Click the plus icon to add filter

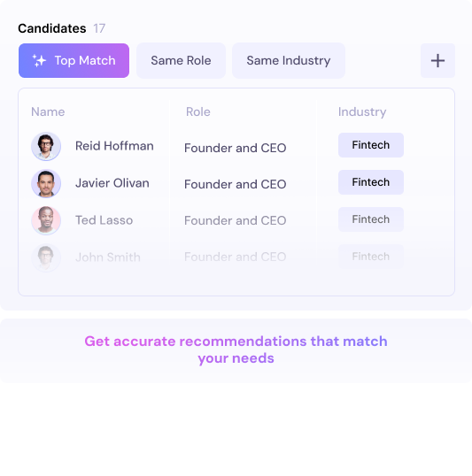437,61
